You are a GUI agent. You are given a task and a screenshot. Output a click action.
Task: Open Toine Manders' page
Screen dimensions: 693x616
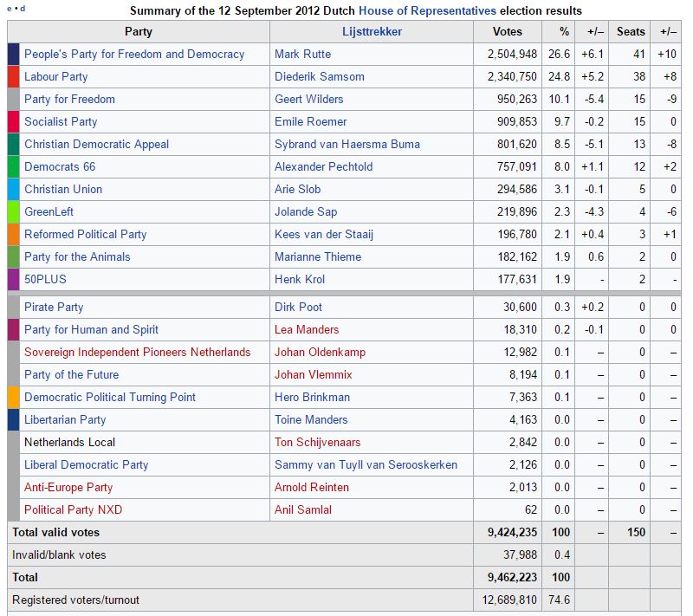coord(311,420)
